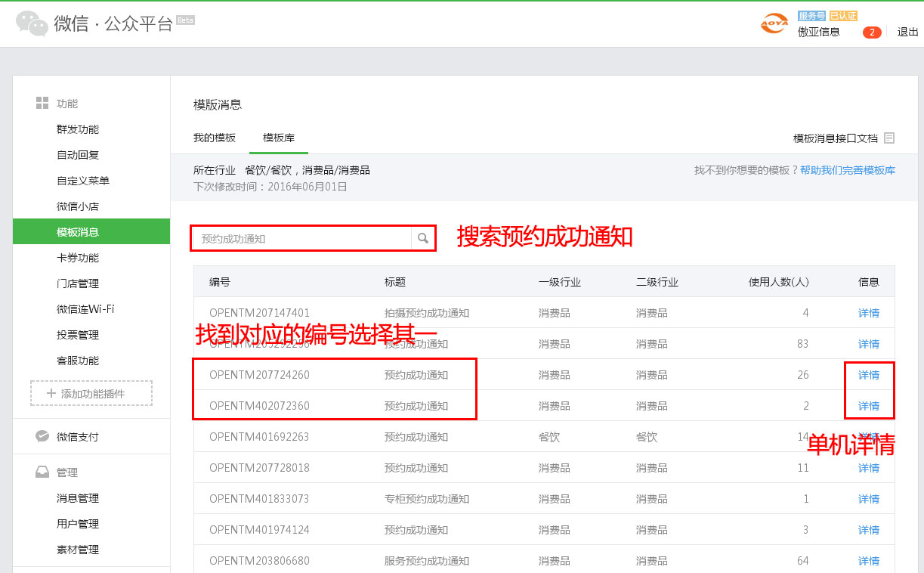Image resolution: width=924 pixels, height=573 pixels.
Task: Click the 管理 inbox icon in sidebar
Action: click(42, 472)
